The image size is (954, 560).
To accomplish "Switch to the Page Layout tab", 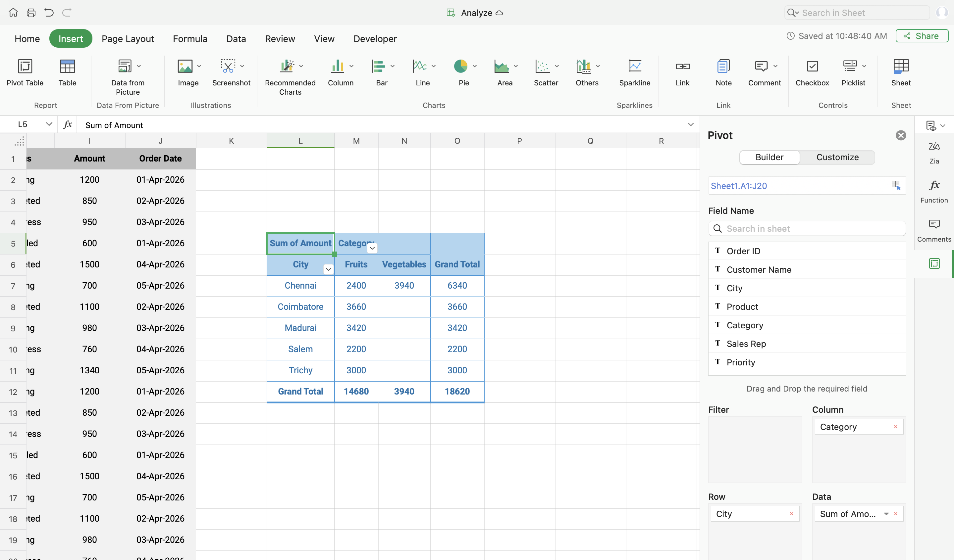I will (128, 39).
